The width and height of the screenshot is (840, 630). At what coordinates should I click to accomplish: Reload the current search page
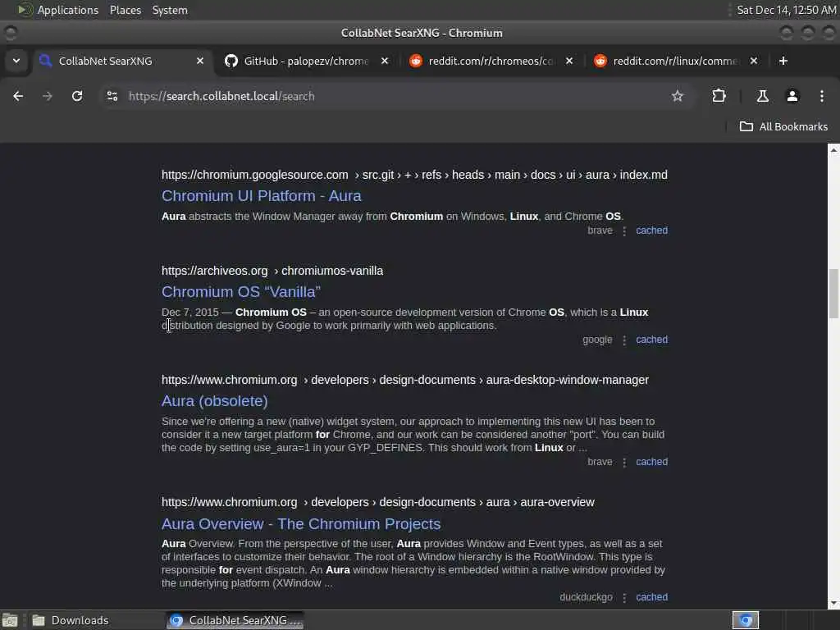(77, 96)
